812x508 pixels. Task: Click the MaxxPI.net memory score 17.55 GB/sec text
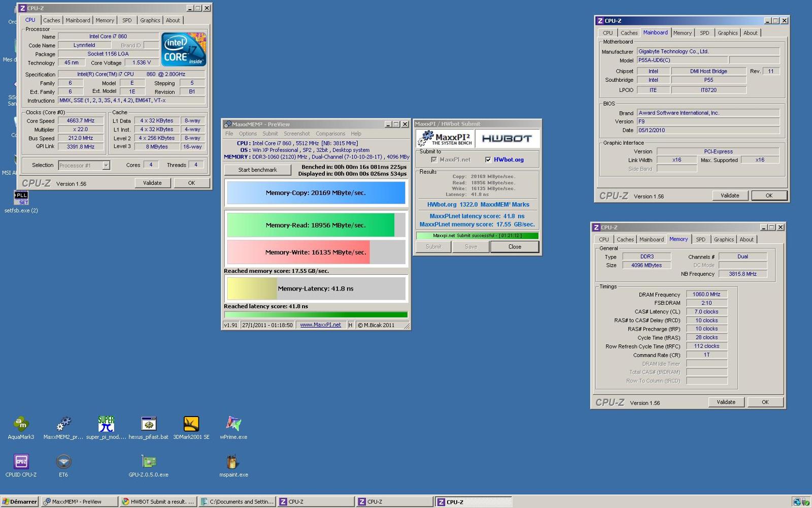477,224
